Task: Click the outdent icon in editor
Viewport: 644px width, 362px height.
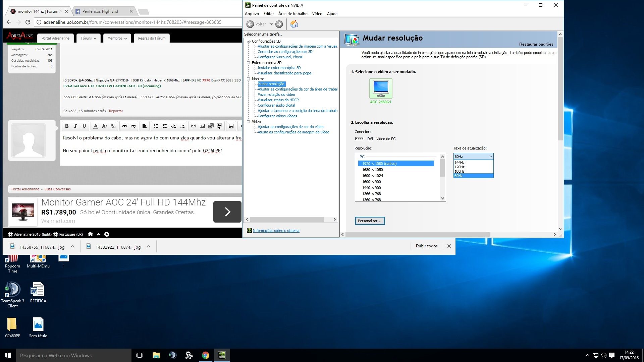Action: click(173, 126)
